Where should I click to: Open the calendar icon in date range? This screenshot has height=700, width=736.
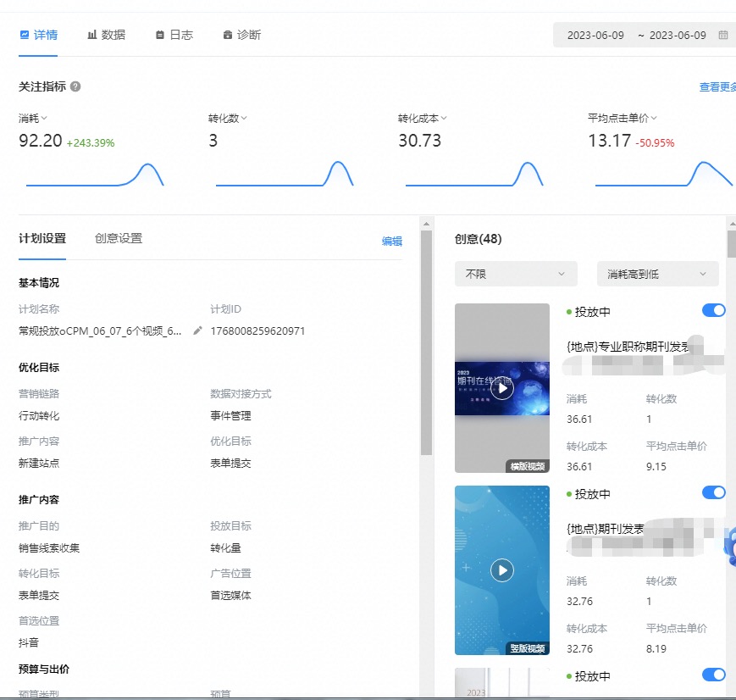click(x=723, y=36)
